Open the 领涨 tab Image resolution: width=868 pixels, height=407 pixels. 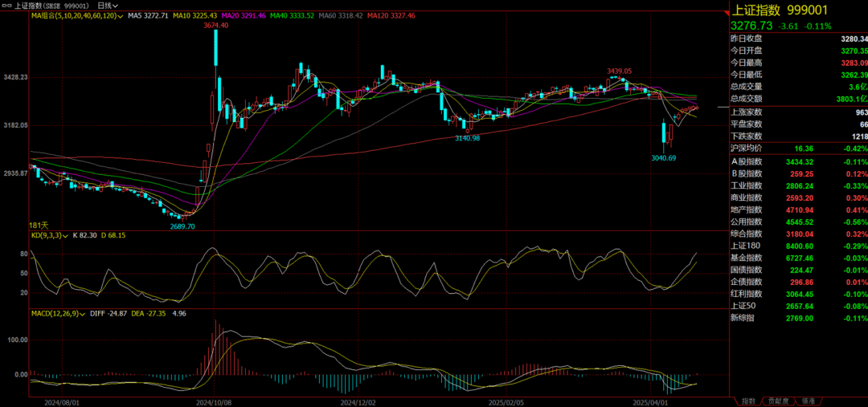point(808,401)
